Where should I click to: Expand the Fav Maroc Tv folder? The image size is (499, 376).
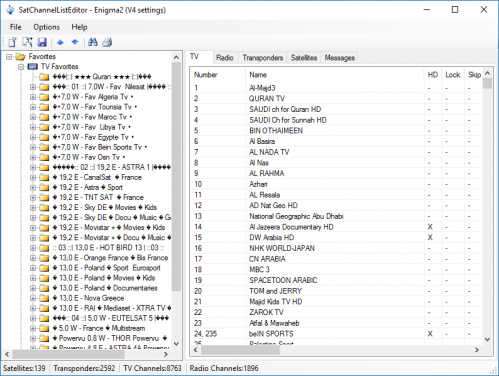click(x=33, y=117)
